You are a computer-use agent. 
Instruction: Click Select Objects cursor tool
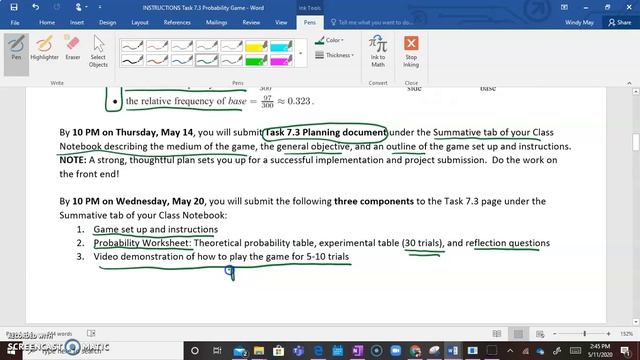(98, 51)
